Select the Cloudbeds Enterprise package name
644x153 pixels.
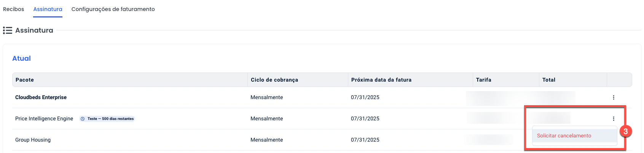(x=41, y=98)
